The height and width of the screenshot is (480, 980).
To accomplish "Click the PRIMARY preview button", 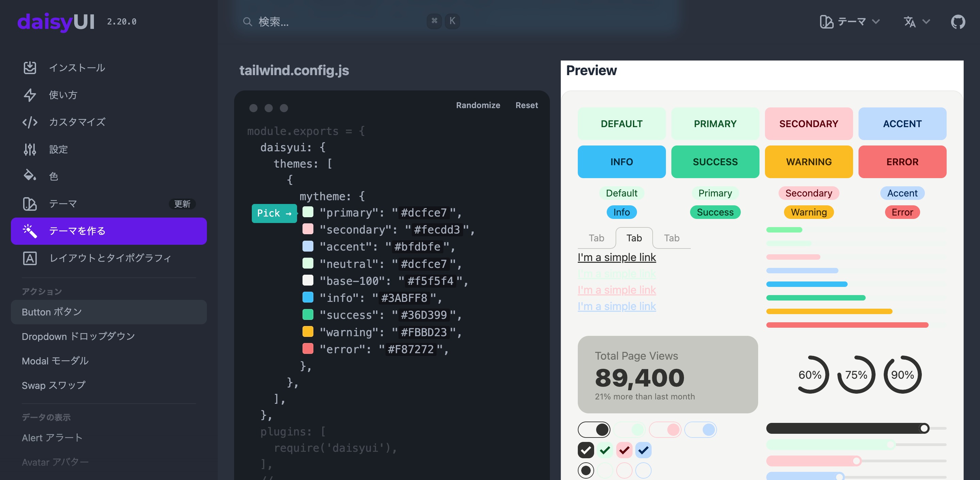I will tap(715, 124).
